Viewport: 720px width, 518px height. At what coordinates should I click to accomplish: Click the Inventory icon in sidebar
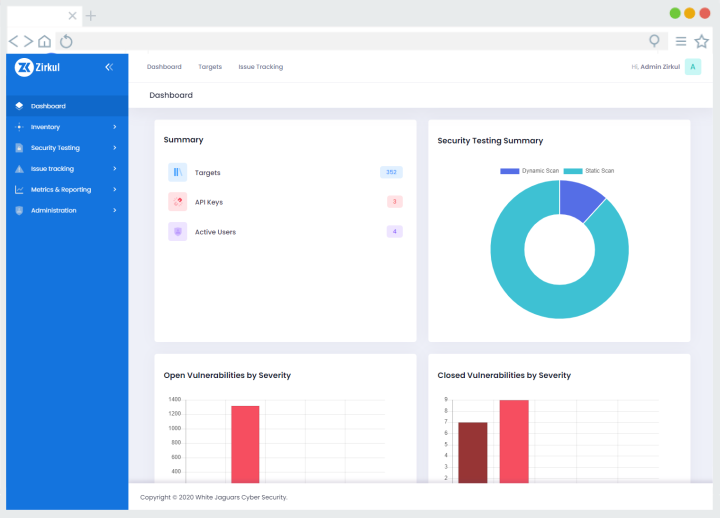pyautogui.click(x=19, y=127)
